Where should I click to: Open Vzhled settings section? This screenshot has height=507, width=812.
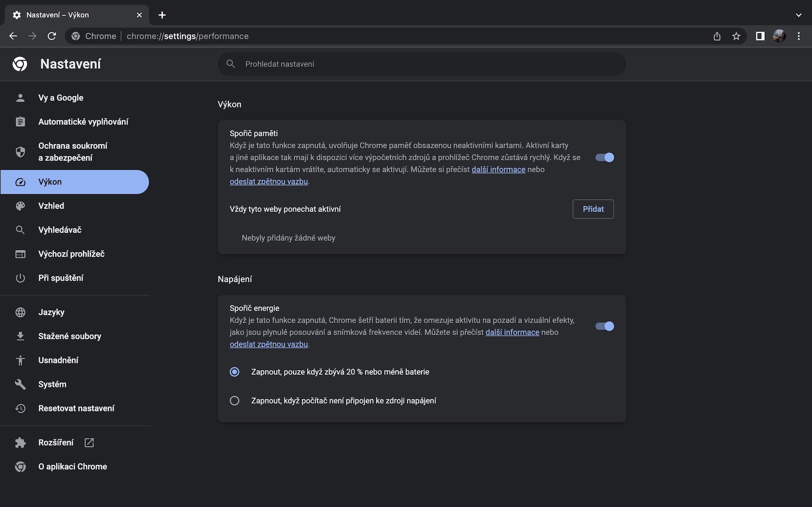[51, 206]
